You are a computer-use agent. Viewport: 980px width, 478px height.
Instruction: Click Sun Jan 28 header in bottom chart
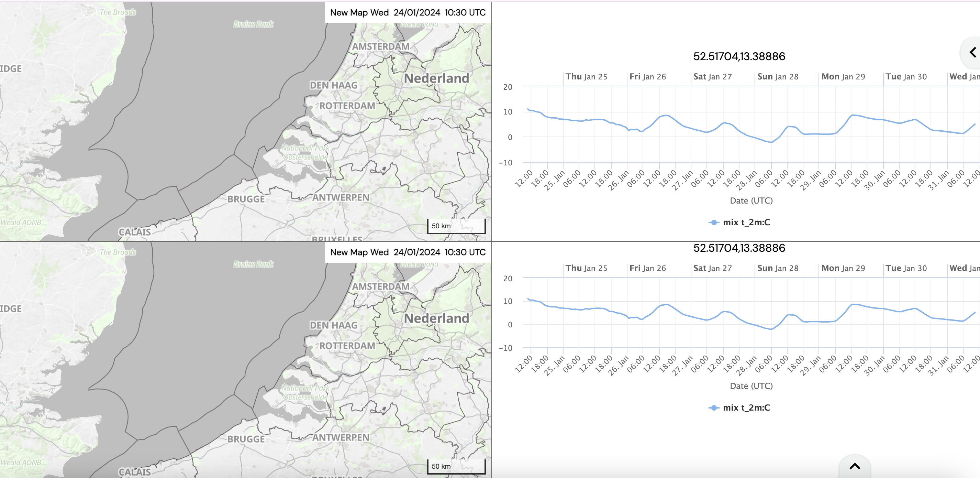(x=778, y=268)
